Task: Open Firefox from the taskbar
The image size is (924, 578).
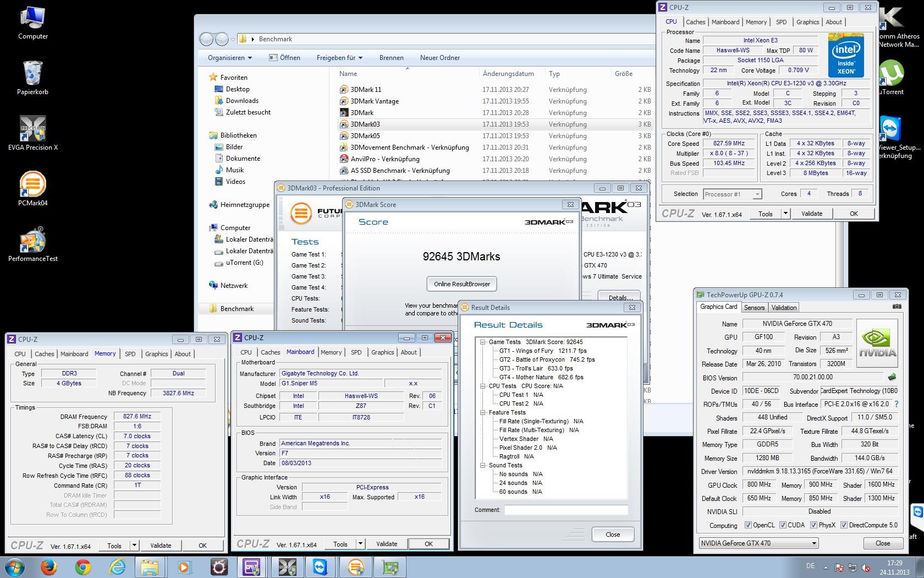Action: click(x=49, y=566)
